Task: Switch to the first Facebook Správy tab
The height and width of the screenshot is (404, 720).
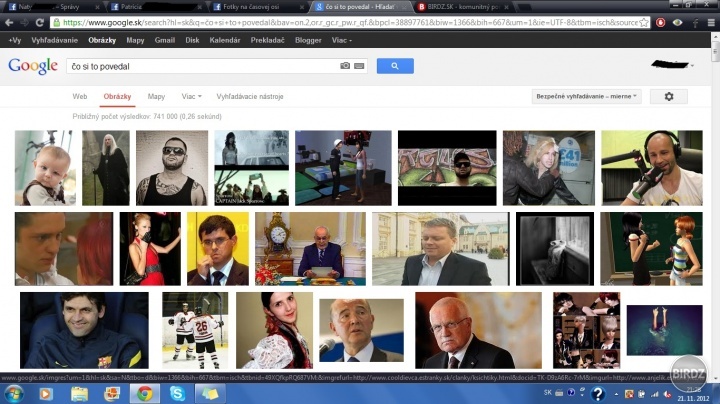Action: (x=53, y=7)
